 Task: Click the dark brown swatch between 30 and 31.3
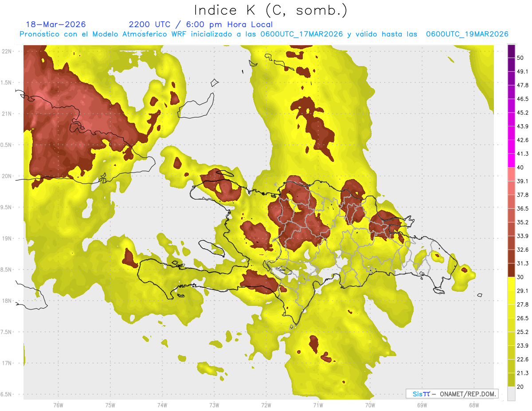point(512,270)
